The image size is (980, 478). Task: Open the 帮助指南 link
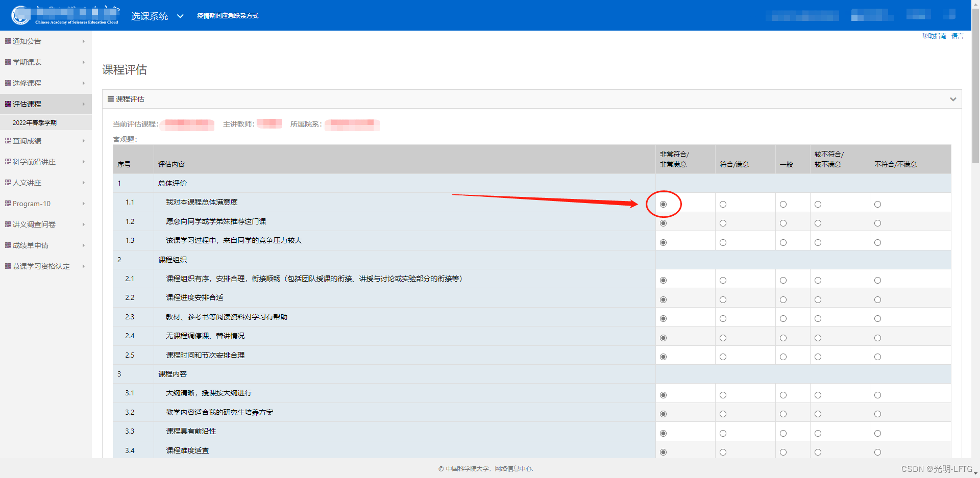coord(934,36)
